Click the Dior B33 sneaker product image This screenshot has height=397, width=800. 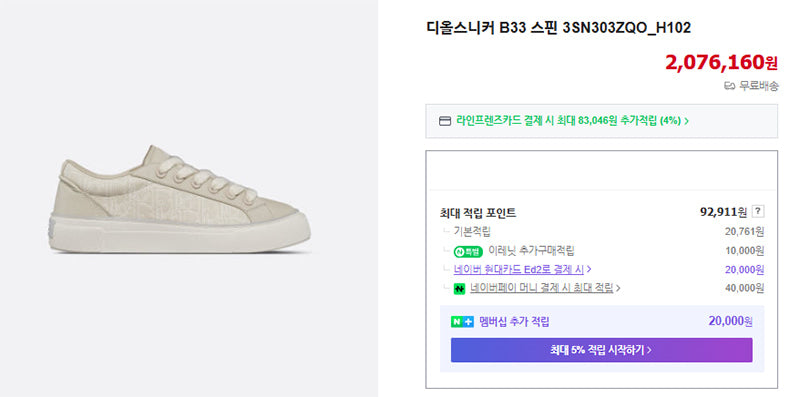click(x=180, y=200)
